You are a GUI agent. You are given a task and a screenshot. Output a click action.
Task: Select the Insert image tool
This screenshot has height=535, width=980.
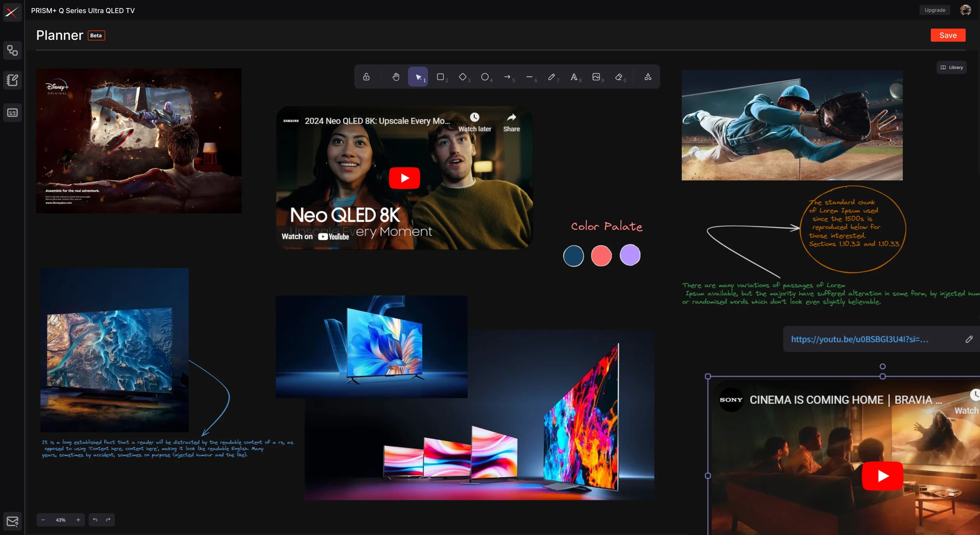coord(596,77)
